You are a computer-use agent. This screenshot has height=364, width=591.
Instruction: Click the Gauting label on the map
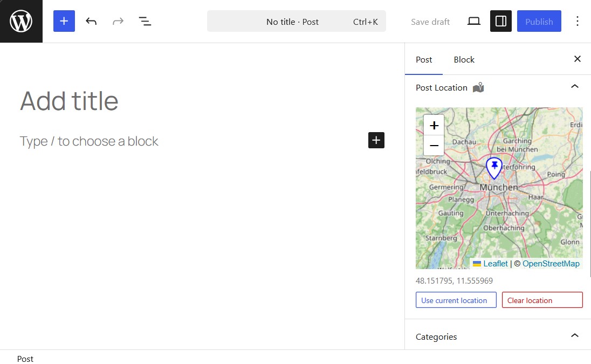click(451, 213)
